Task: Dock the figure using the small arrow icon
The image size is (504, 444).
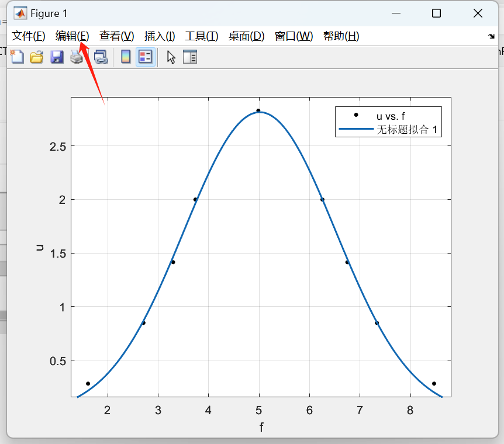Action: point(491,36)
